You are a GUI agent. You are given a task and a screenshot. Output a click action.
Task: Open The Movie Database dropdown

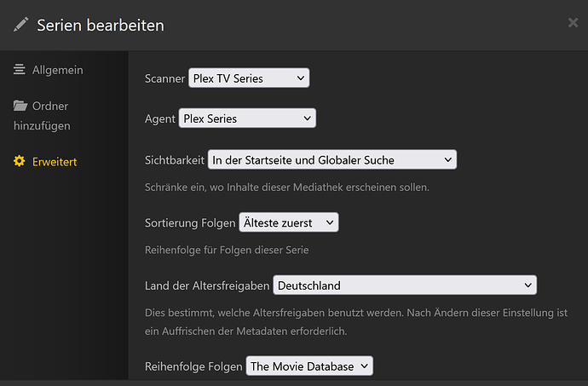coord(309,366)
